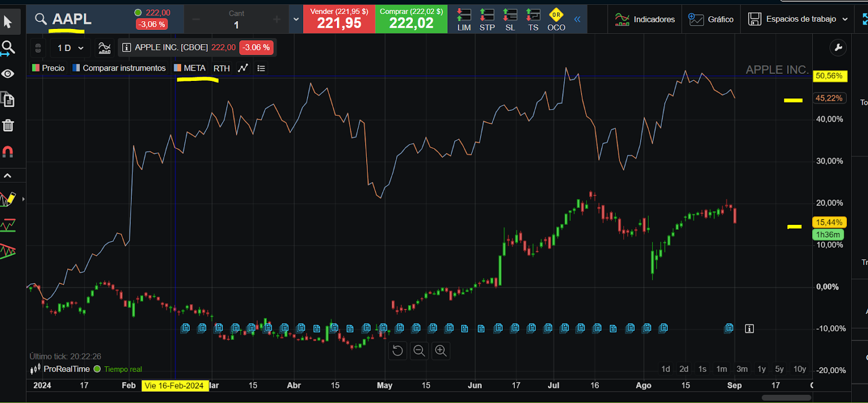Click the ProRealTime logo icon
The height and width of the screenshot is (403, 868).
point(35,369)
